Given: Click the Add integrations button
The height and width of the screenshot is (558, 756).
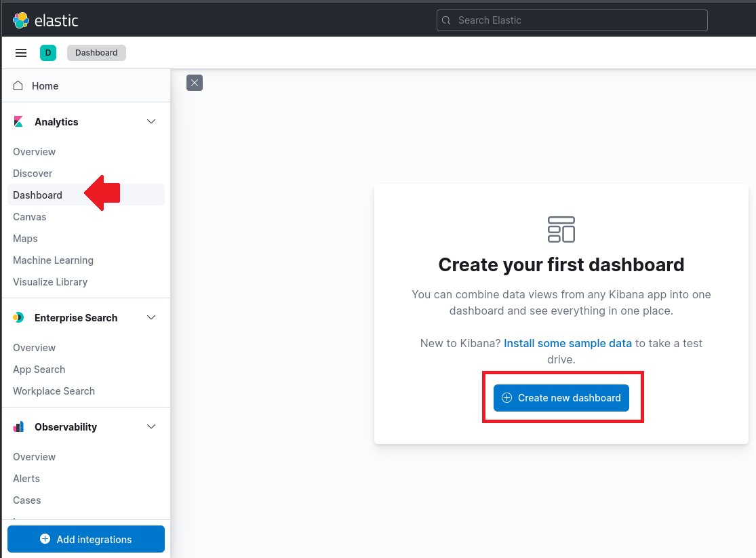Looking at the screenshot, I should click(85, 539).
